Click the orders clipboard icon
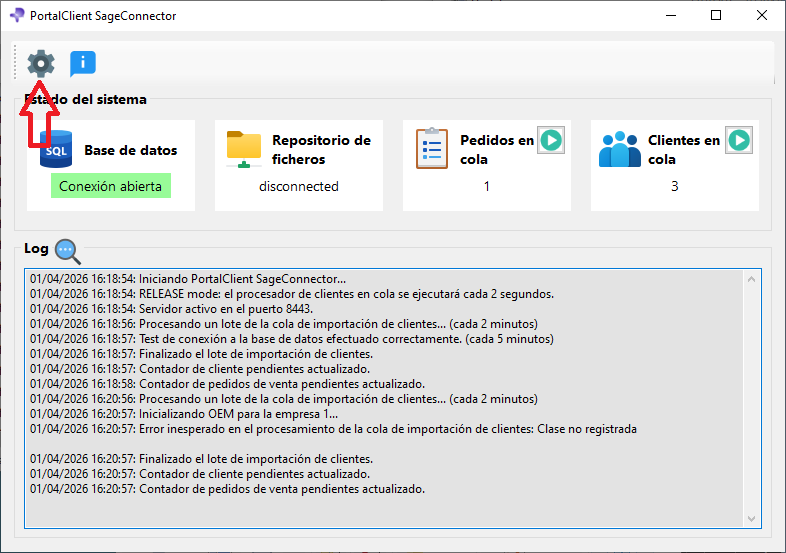786x553 pixels. (432, 148)
